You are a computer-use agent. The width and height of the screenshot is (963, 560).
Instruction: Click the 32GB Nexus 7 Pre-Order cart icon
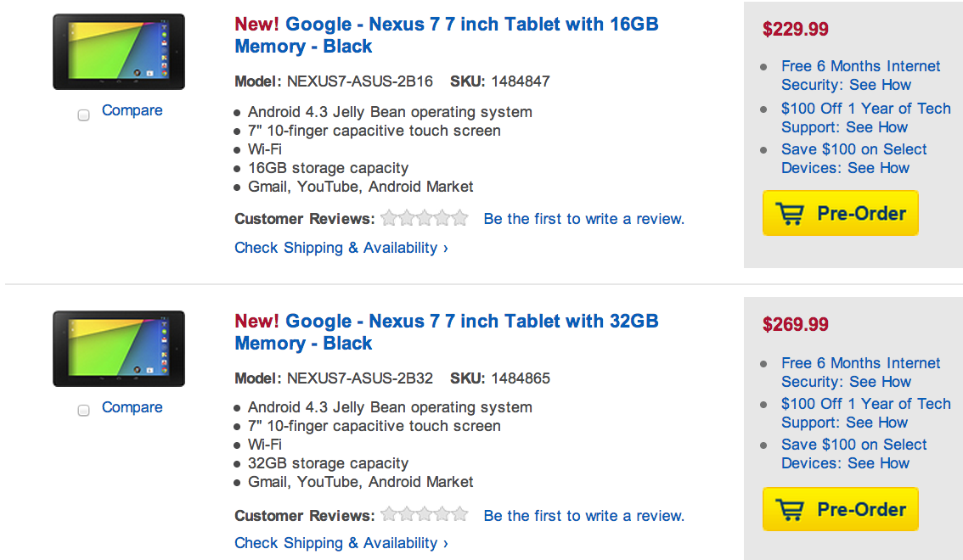pos(790,510)
